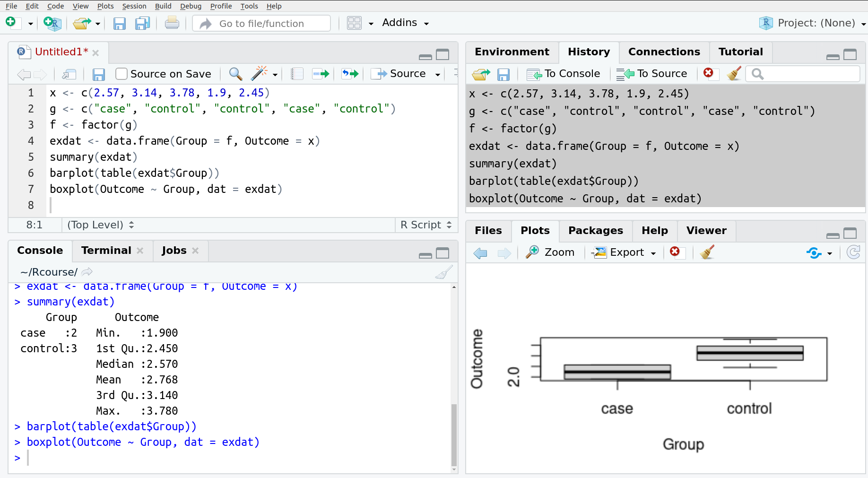Send history selection To Source

pos(652,74)
